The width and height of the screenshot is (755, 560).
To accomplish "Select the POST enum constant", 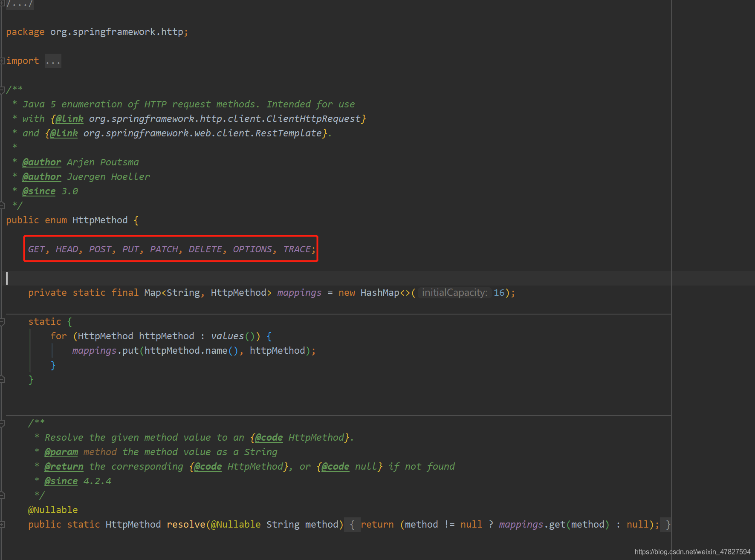I will (x=100, y=249).
